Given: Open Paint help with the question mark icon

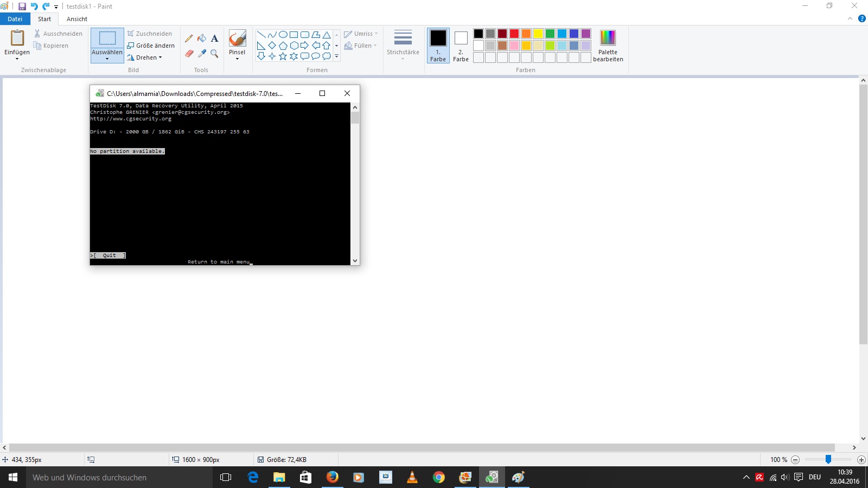Looking at the screenshot, I should click(861, 18).
